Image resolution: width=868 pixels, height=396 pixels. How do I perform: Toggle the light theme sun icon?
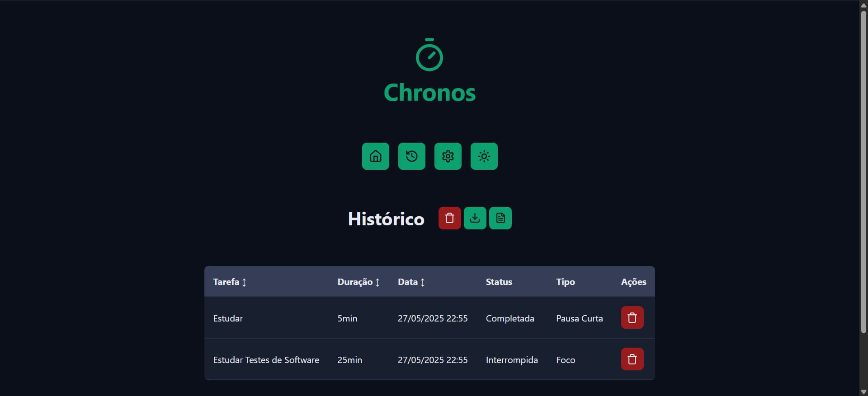click(484, 156)
